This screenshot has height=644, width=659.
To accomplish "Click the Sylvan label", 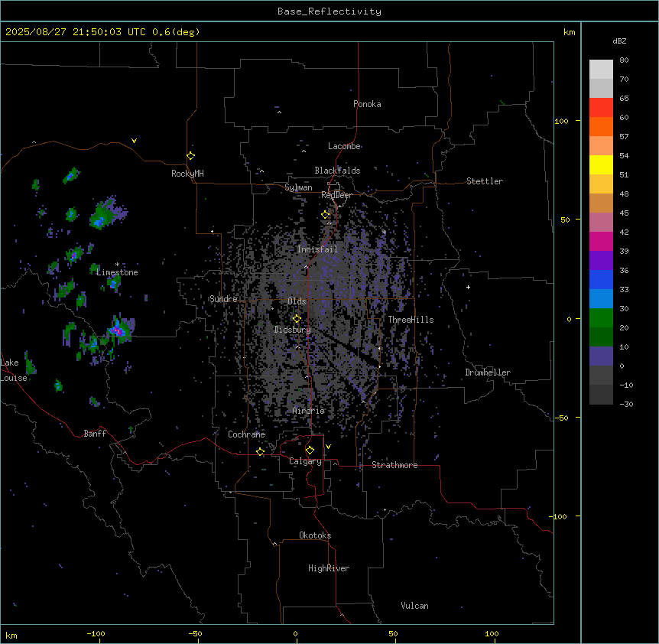I will point(298,187).
